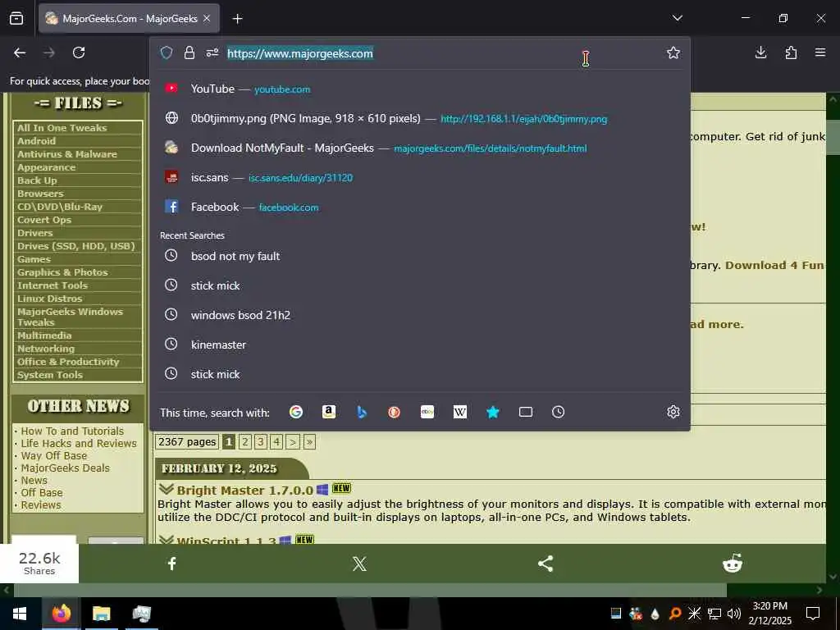
Task: Open the Firefox application menu
Action: click(x=820, y=52)
